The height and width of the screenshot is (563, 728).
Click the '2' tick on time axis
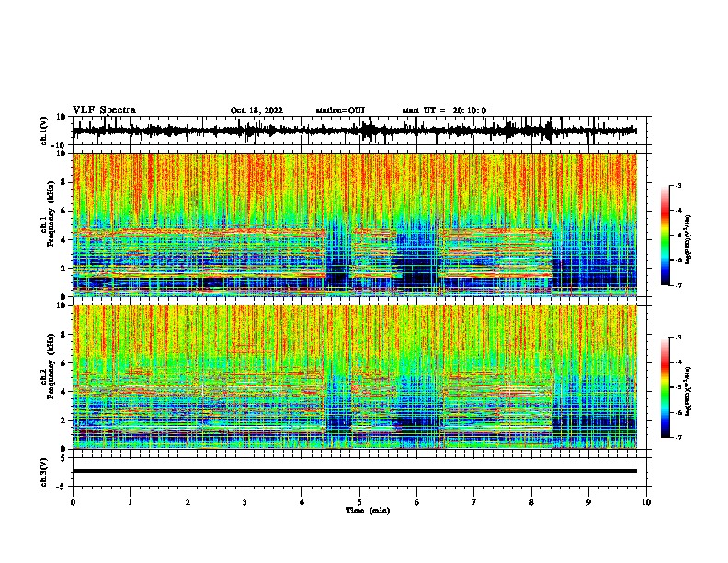tap(188, 502)
